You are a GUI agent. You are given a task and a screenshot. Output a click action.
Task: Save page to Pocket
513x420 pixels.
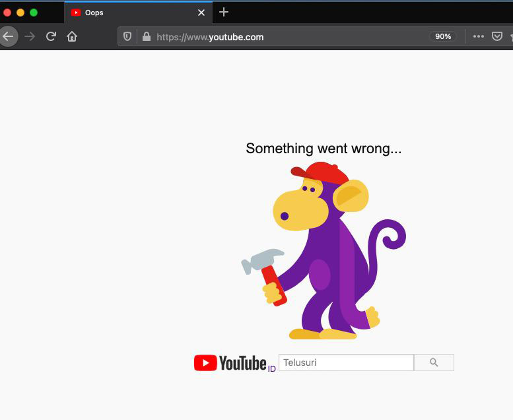(497, 36)
